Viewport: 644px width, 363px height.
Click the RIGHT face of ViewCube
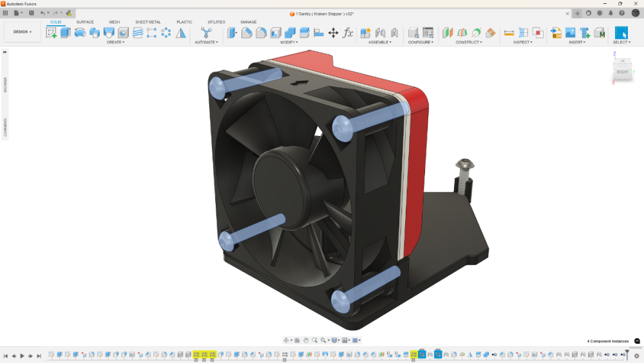pyautogui.click(x=622, y=72)
